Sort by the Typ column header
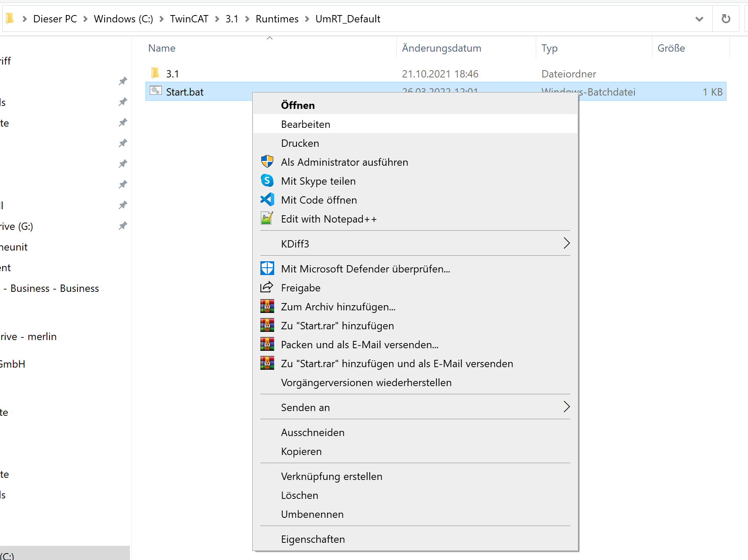Screen dimensions: 748x560 (550, 48)
